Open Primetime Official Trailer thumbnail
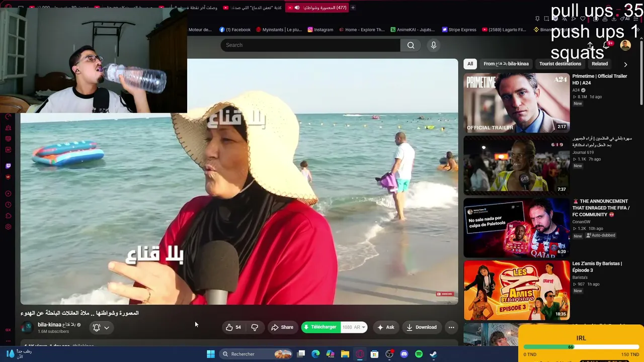 [517, 103]
